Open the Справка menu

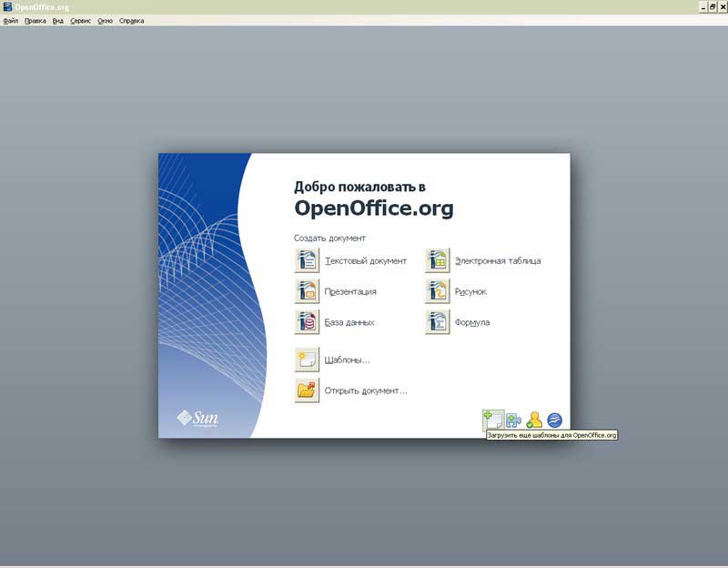(x=132, y=21)
